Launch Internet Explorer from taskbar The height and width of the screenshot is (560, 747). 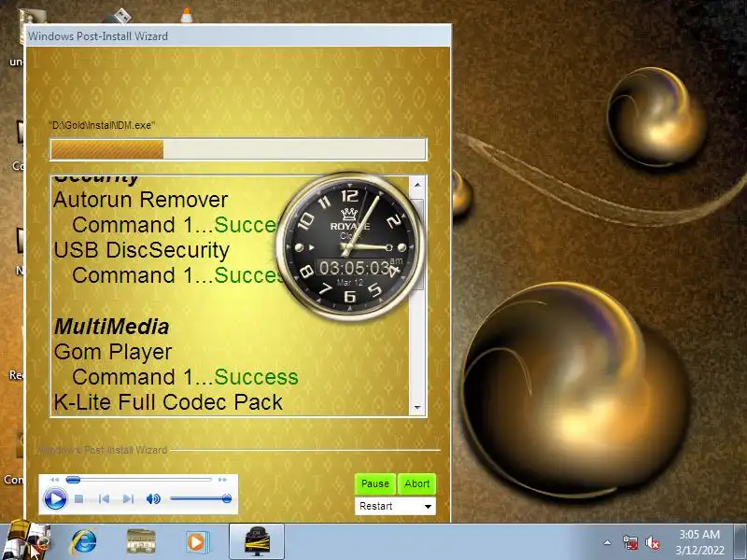click(84, 542)
